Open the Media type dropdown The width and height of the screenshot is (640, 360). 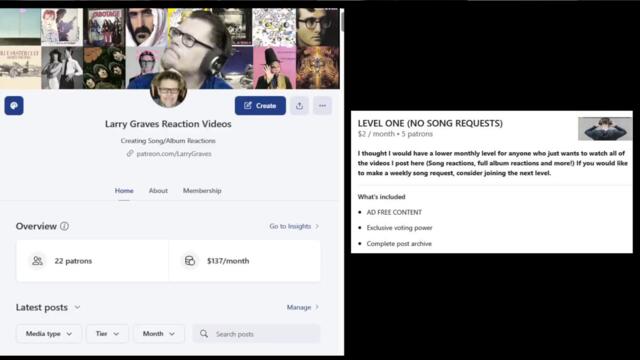tap(49, 334)
